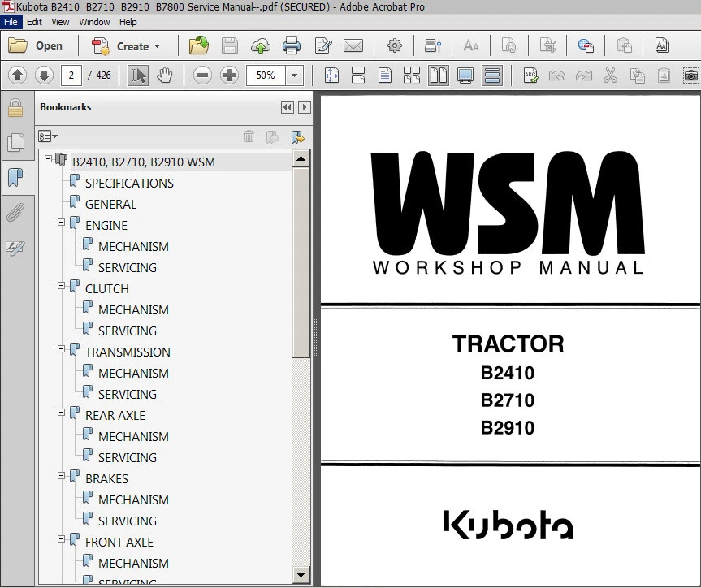Click the security padlock icon
701x588 pixels.
tap(15, 108)
